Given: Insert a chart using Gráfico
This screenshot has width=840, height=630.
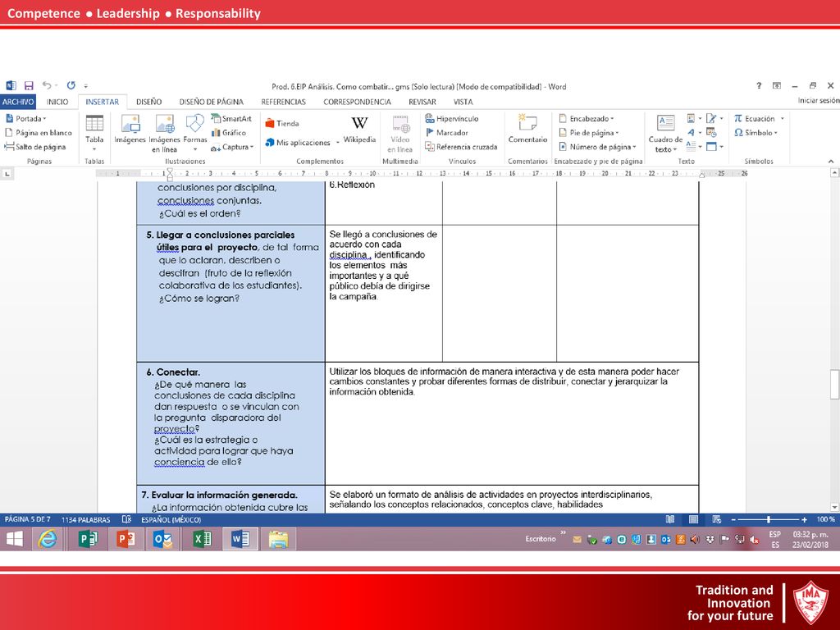Looking at the screenshot, I should [229, 132].
